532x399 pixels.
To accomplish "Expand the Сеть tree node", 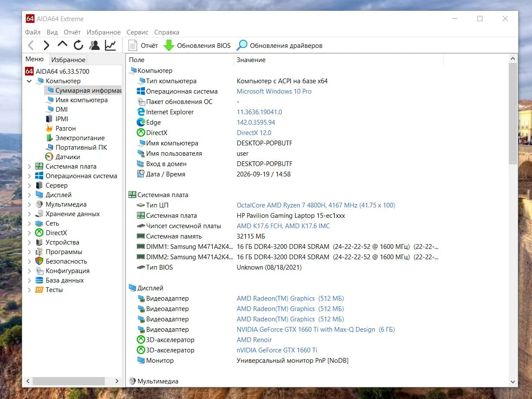I will (x=29, y=223).
